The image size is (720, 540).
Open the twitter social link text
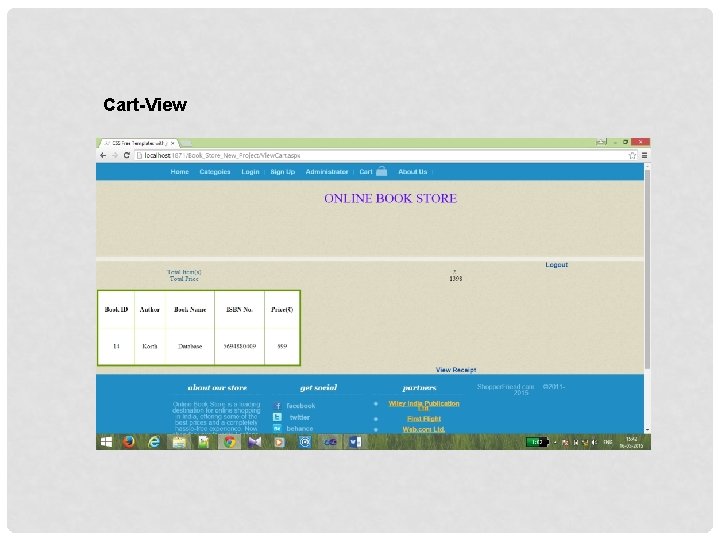tap(300, 417)
